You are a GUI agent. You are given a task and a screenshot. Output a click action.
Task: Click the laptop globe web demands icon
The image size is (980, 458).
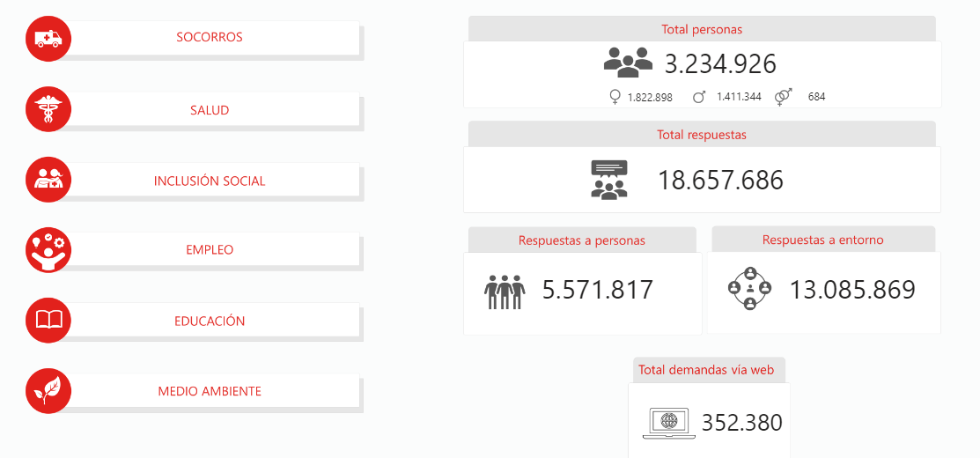668,423
